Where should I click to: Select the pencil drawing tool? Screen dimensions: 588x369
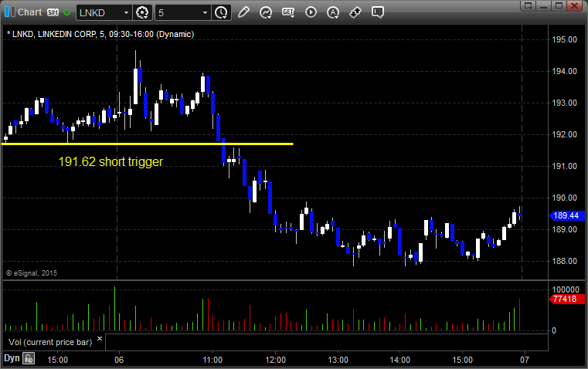tap(243, 12)
